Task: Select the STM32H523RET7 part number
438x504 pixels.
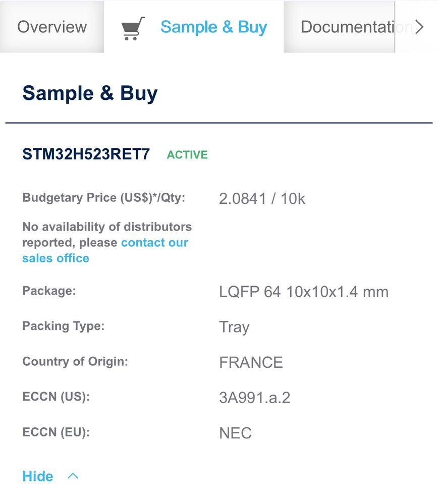Action: [86, 154]
